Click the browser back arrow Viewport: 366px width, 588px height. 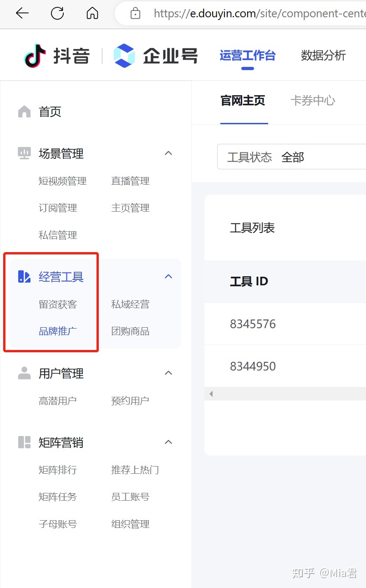[22, 14]
